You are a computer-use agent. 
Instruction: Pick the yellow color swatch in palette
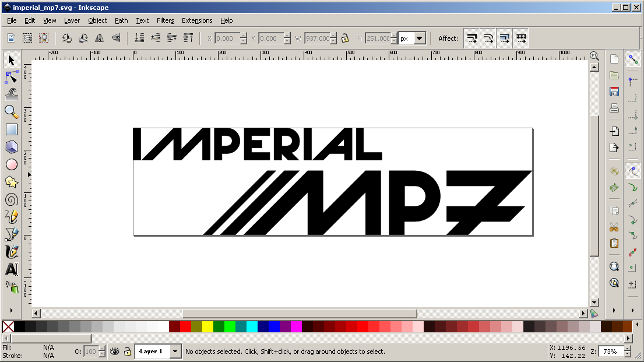(208, 326)
